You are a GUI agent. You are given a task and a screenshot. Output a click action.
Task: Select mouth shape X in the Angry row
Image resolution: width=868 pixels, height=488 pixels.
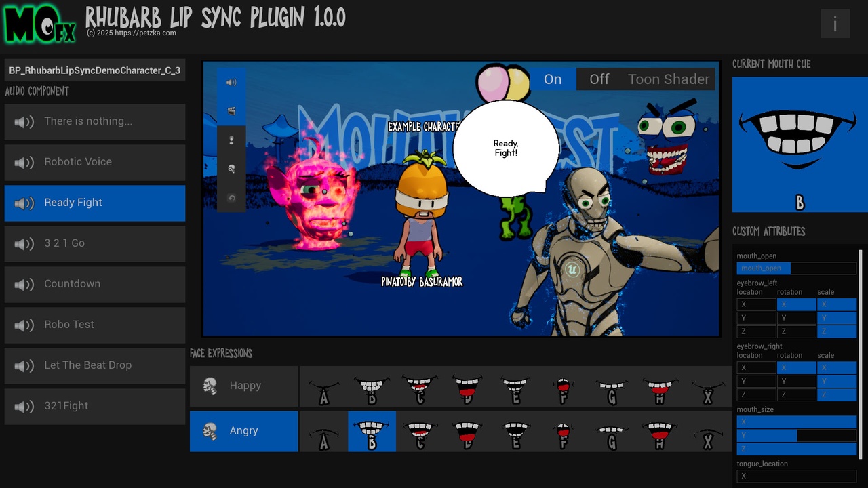point(708,431)
